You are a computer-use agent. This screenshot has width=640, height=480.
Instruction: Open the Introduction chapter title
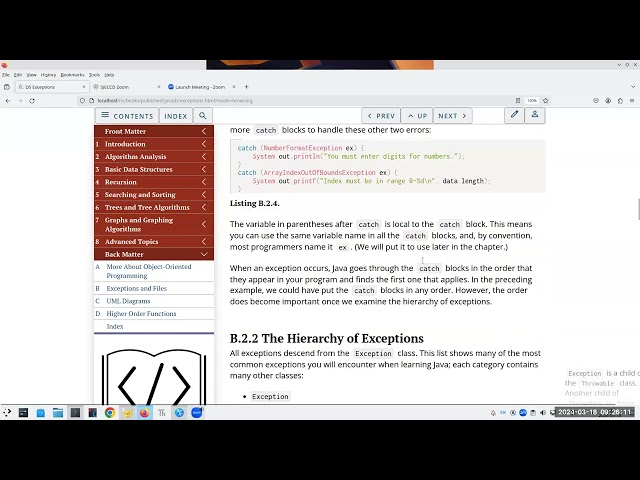(125, 144)
